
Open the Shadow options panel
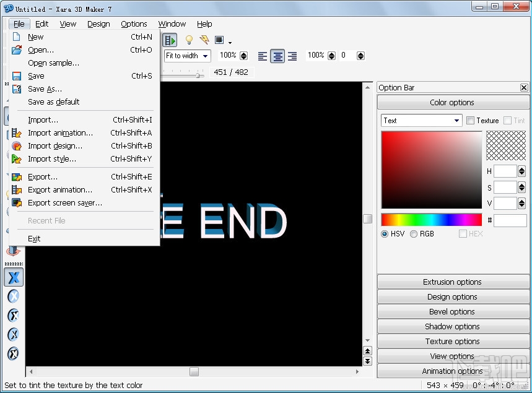click(x=452, y=326)
